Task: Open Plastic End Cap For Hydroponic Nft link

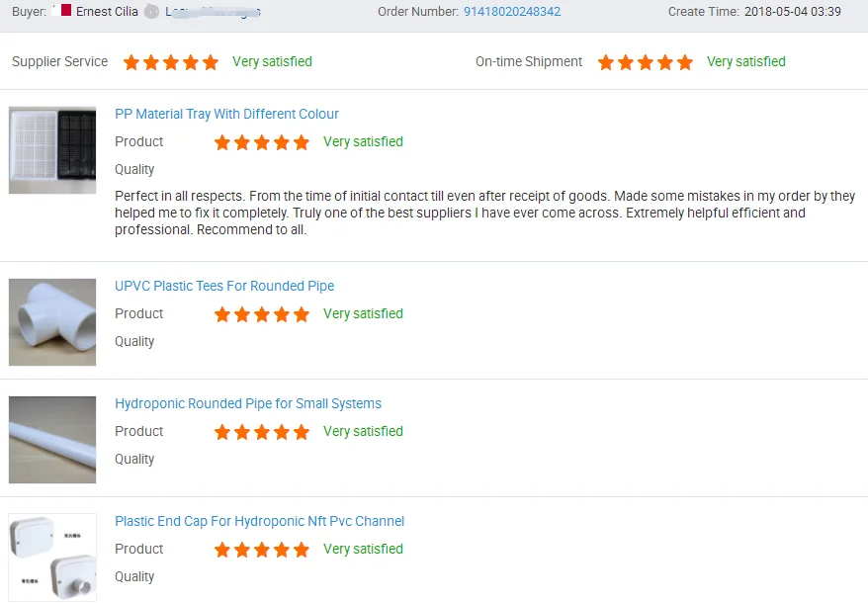Action: pos(259,521)
